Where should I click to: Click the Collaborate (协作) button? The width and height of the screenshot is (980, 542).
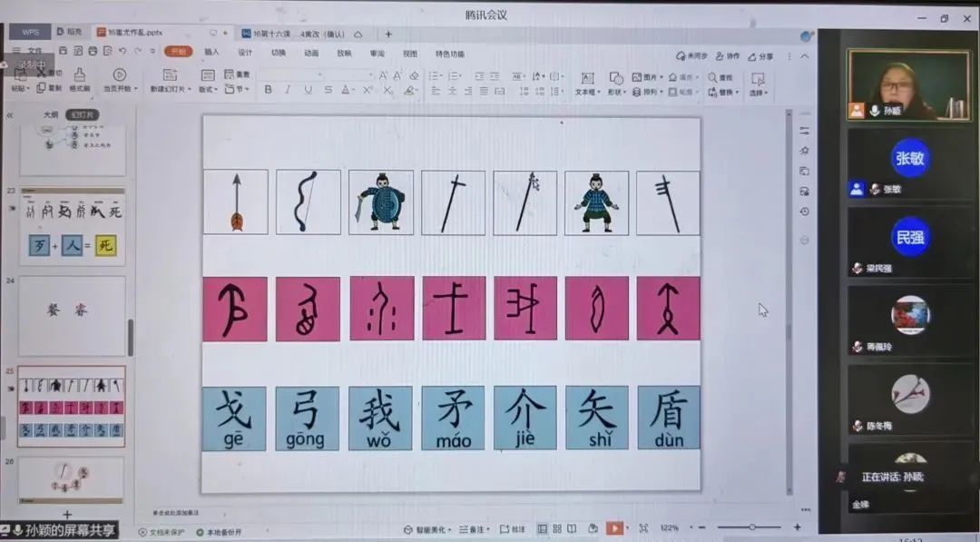pyautogui.click(x=728, y=56)
